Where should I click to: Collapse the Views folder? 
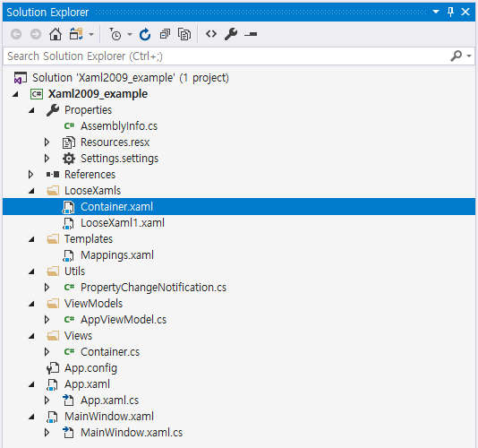pos(31,337)
